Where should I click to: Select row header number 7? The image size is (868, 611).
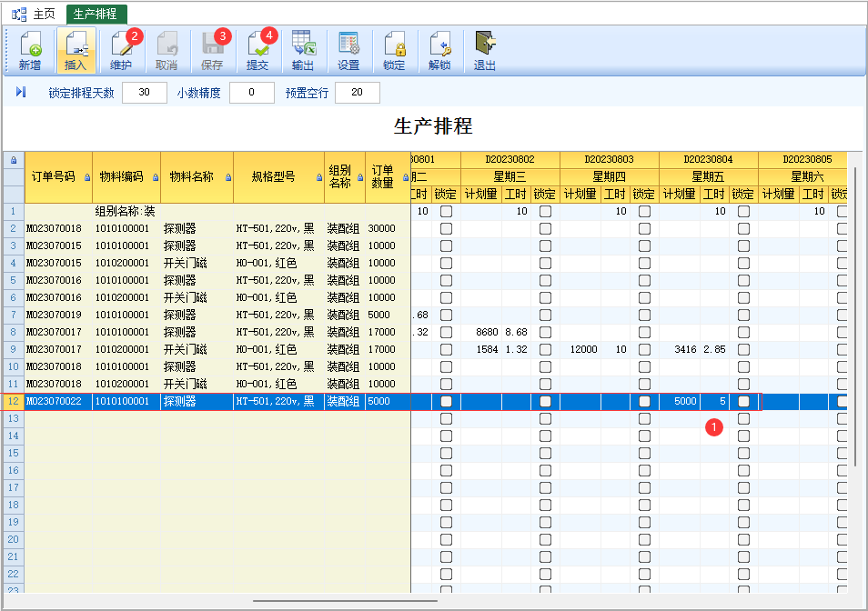pos(14,315)
